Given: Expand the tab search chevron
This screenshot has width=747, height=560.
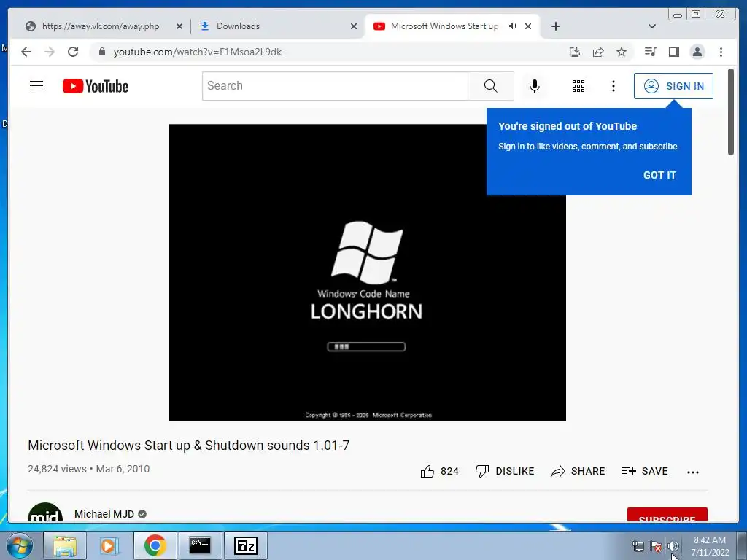Looking at the screenshot, I should pos(652,26).
